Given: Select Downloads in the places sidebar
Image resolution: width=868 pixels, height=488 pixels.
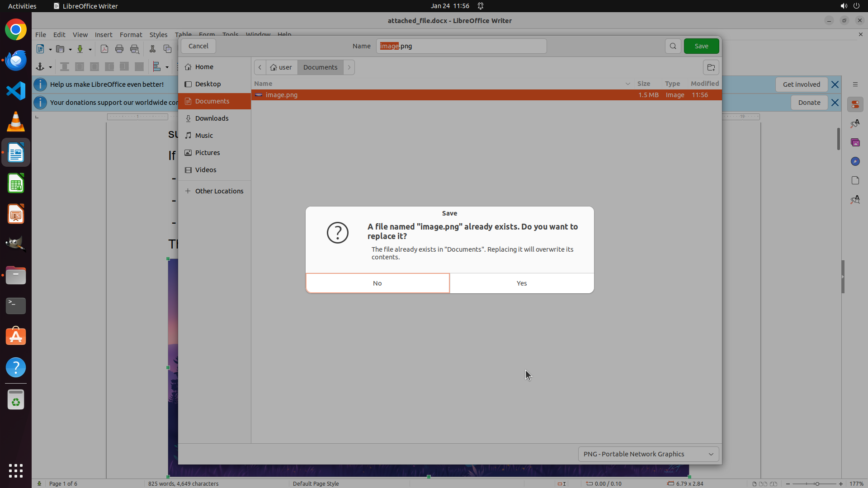Looking at the screenshot, I should [212, 118].
